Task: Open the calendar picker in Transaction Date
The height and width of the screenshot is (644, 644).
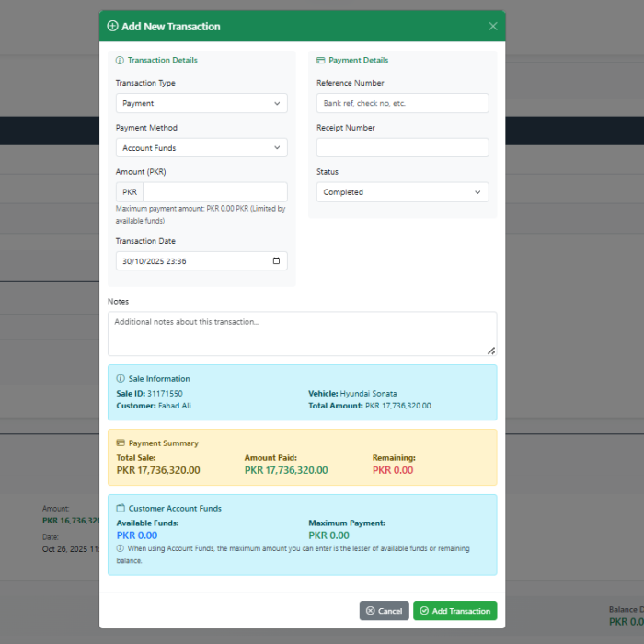Action: (277, 261)
